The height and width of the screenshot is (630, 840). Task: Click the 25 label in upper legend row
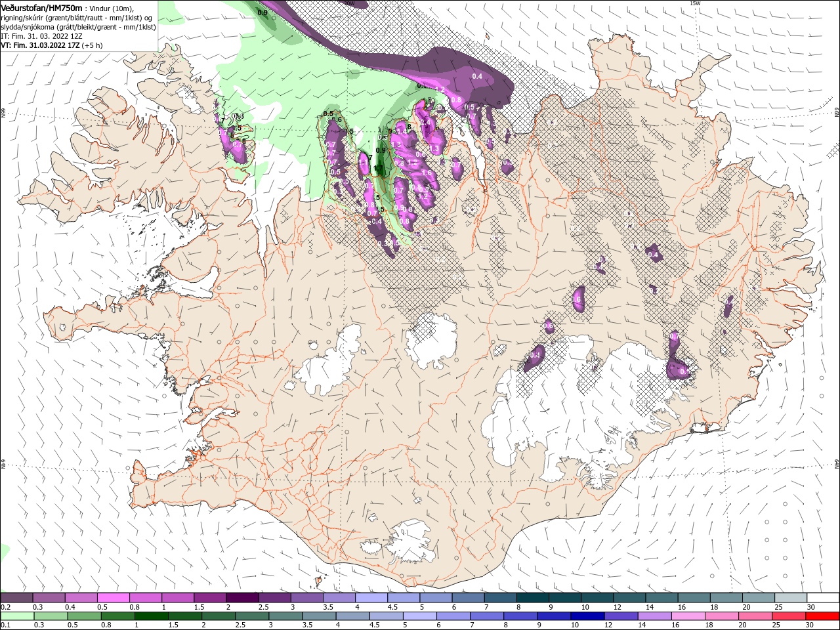pyautogui.click(x=779, y=607)
